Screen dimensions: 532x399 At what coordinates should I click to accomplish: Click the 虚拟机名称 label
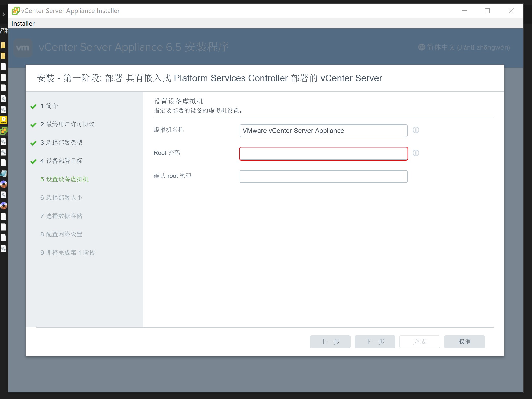[169, 130]
